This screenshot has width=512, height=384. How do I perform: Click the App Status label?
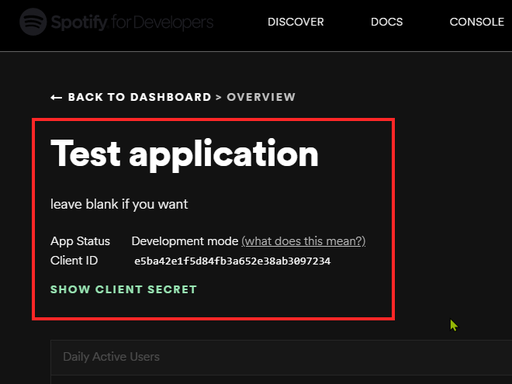tap(80, 241)
